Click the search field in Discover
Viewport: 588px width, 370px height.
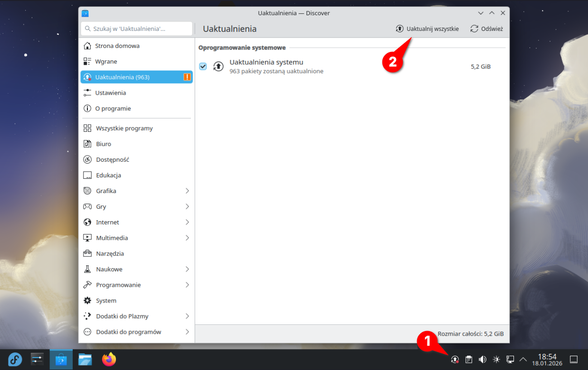(137, 29)
